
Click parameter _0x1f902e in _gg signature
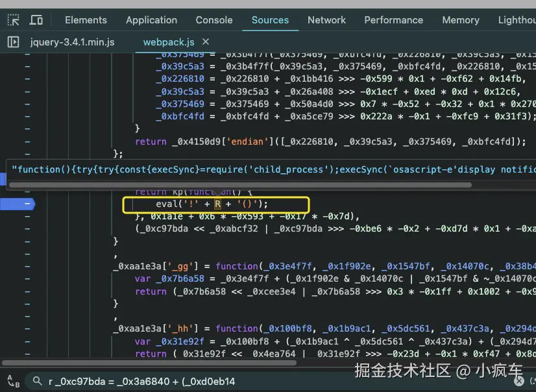(x=347, y=266)
